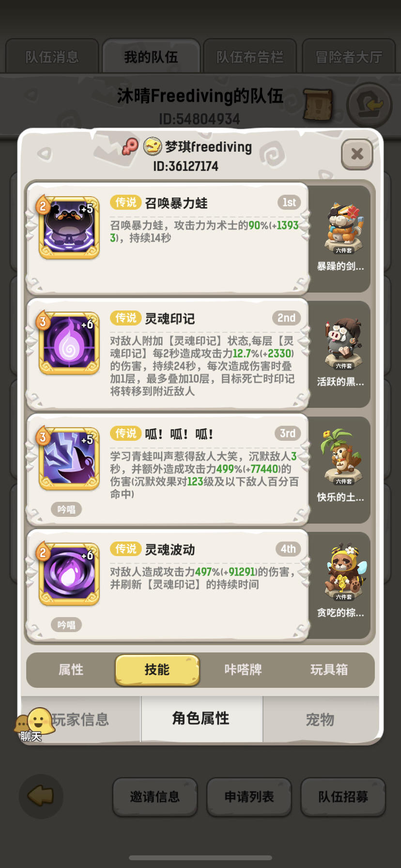
Task: Tap the 呱！呱！呱！ lightning skill icon
Action: point(69,458)
